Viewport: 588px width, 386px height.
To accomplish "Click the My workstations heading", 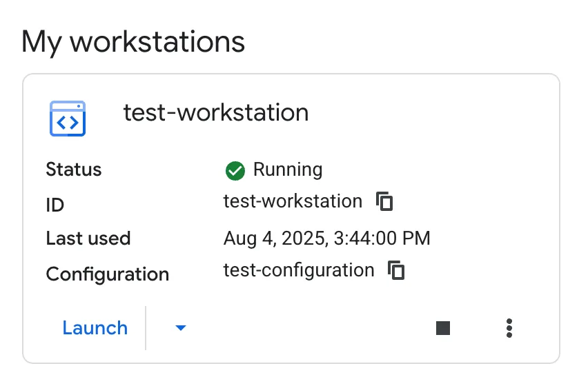I will coord(133,42).
